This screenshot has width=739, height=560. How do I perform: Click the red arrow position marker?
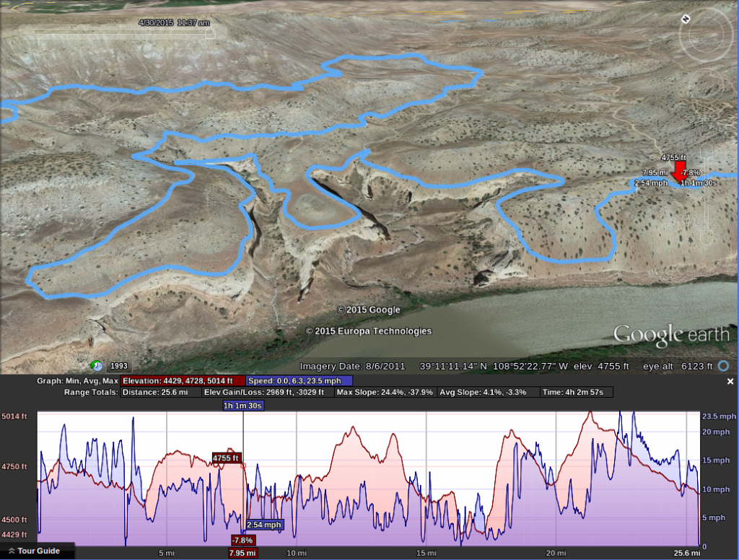[x=679, y=172]
